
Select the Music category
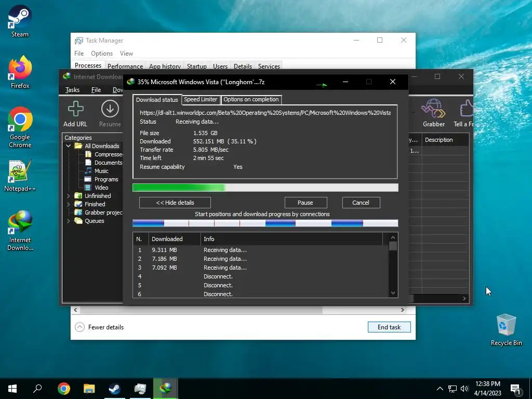[97, 170]
